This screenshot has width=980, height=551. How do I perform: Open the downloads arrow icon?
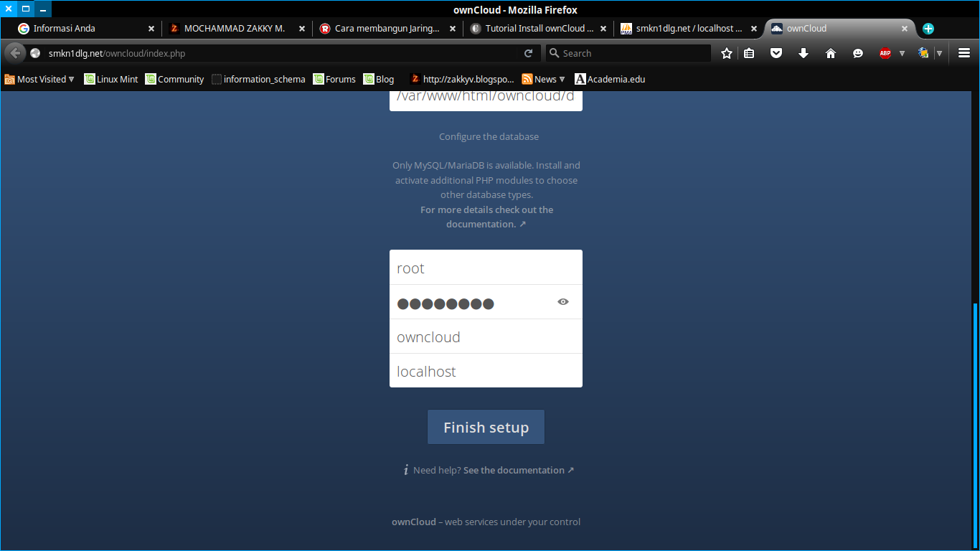[x=804, y=53]
